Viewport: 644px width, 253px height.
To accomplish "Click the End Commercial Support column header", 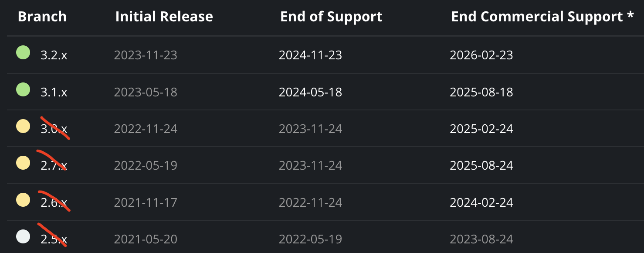I will click(x=542, y=17).
